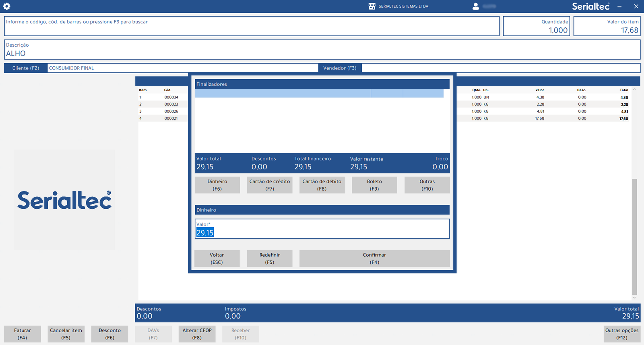Viewport: 644px width, 345px height.
Task: Choose Cartão de débito (F8) payment
Action: point(322,185)
